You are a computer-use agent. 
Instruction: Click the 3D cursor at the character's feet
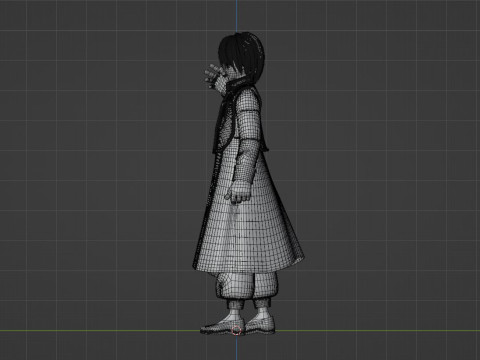click(x=236, y=330)
